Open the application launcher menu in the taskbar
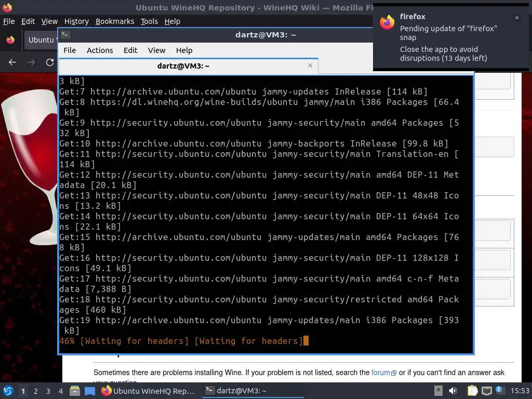This screenshot has width=532, height=399. [x=8, y=391]
